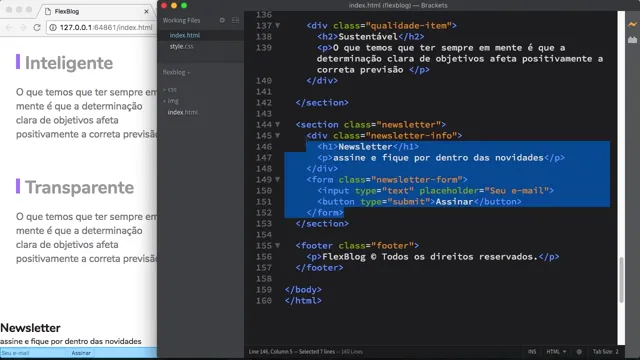Click the split view icon beside Working Files
This screenshot has height=360, width=640.
pos(236,20)
